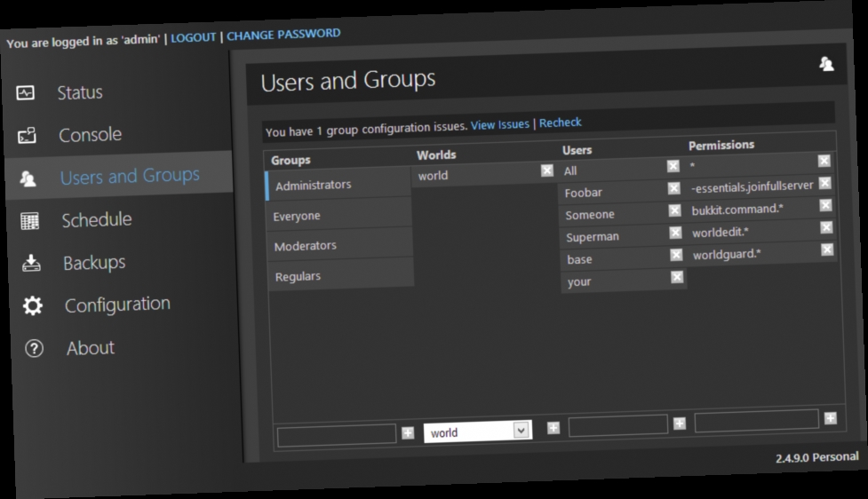Click the About question mark icon
868x499 pixels.
34,349
